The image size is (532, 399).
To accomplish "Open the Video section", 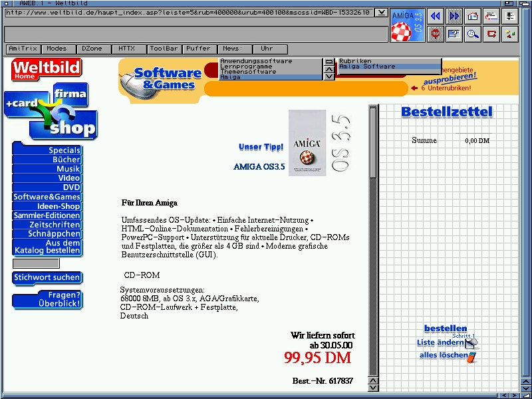I will coord(47,178).
